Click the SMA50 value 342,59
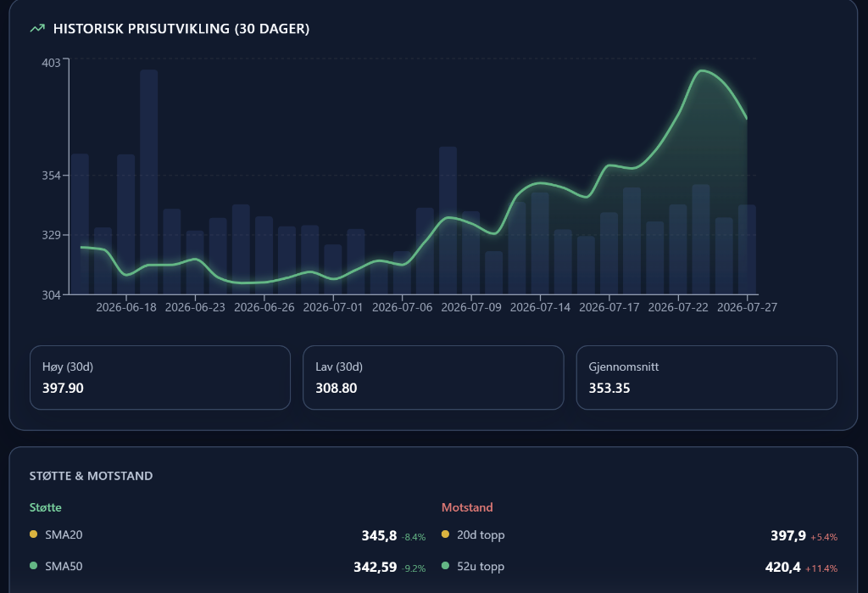Viewport: 868px width, 593px height. 376,568
